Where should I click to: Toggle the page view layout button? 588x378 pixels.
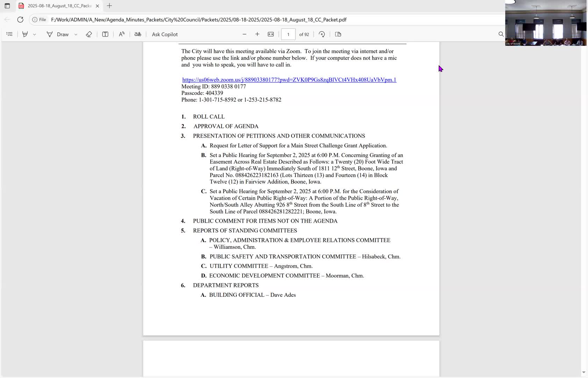338,34
